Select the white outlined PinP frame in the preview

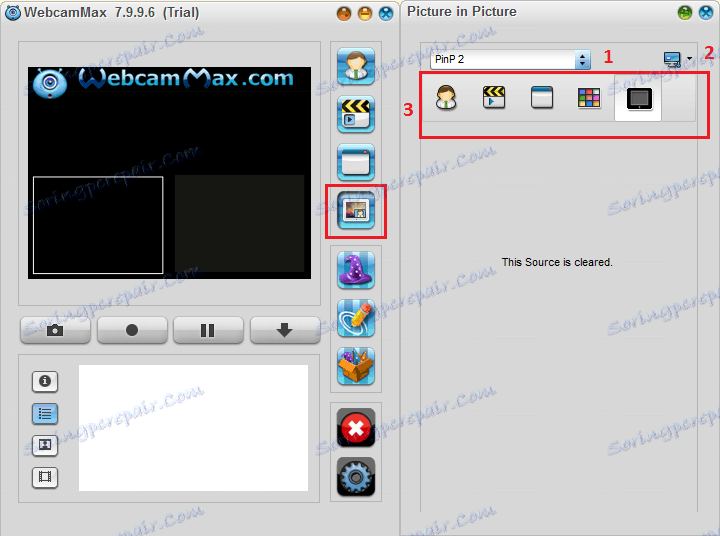(x=98, y=225)
